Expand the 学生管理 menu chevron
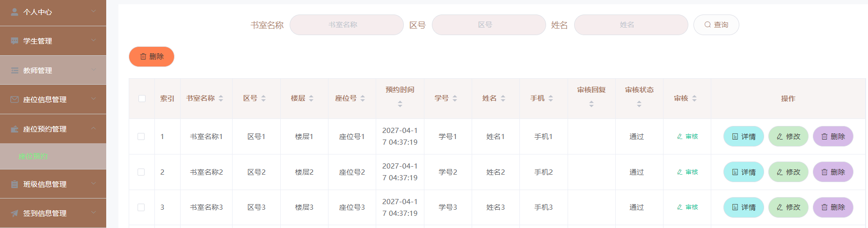 tap(94, 40)
